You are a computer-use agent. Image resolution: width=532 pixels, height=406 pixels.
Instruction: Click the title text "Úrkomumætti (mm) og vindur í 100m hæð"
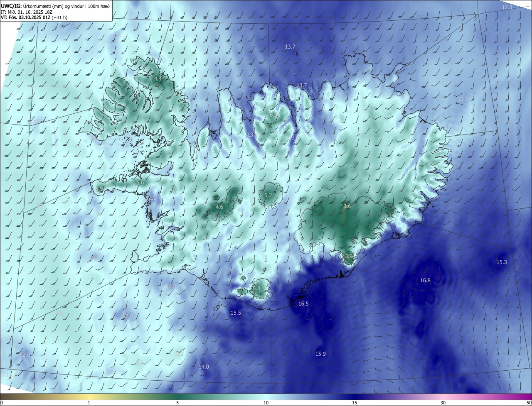(x=66, y=6)
